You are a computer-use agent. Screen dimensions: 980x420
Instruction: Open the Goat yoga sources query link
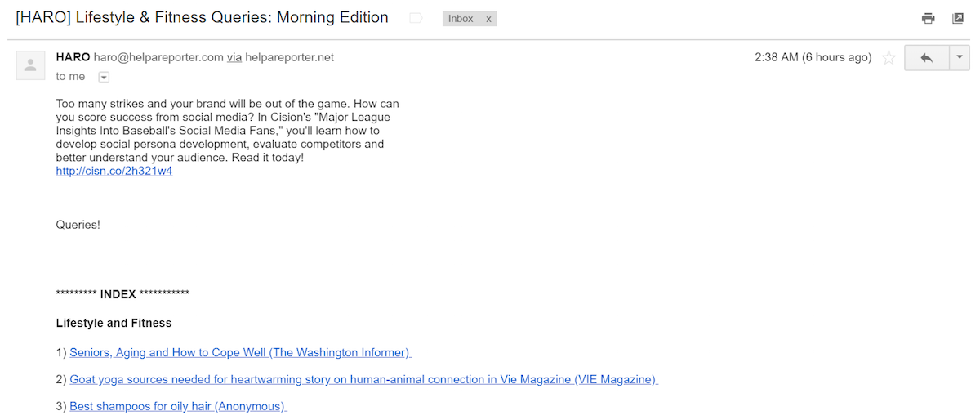[x=363, y=380]
